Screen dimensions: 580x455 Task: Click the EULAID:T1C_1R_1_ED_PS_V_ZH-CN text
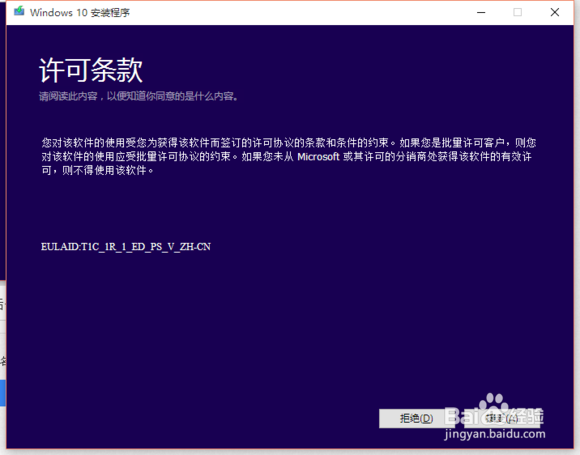[x=126, y=247]
